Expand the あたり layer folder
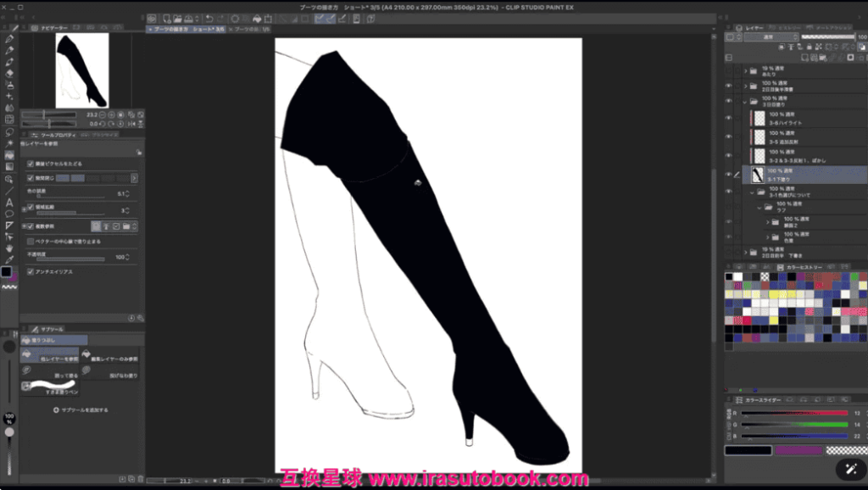Image resolution: width=868 pixels, height=490 pixels. (x=745, y=71)
